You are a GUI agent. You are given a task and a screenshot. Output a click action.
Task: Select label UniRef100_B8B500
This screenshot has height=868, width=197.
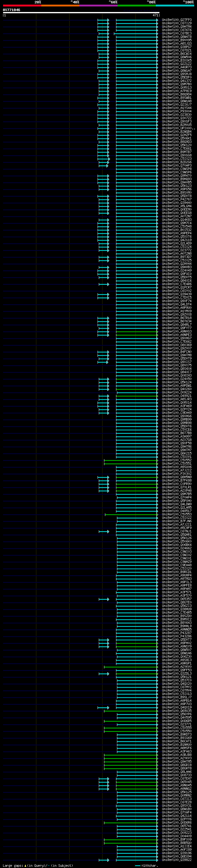[x=176, y=843]
